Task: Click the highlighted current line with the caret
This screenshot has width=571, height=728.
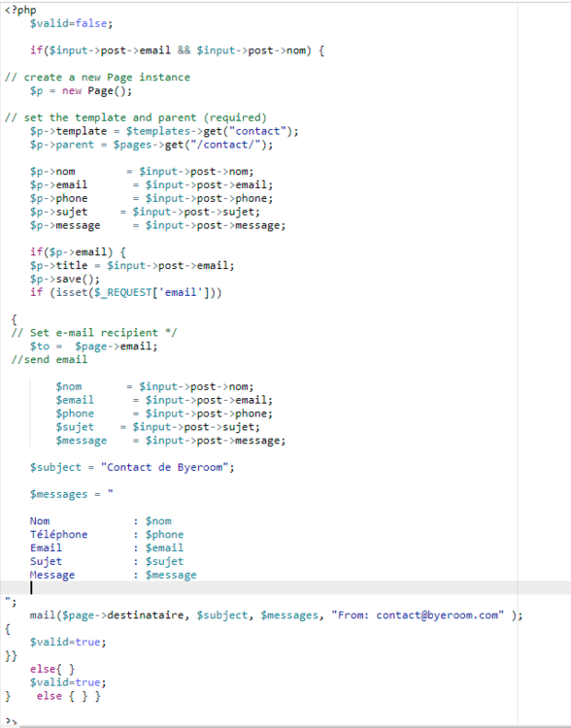Action: tap(285, 588)
